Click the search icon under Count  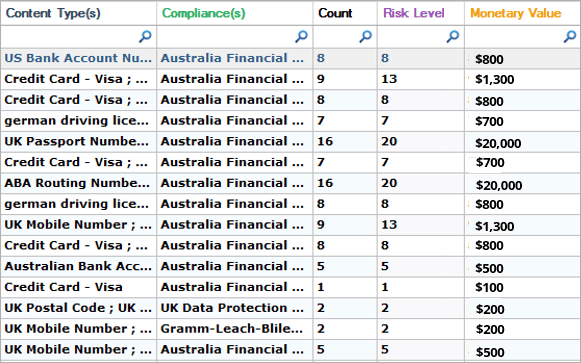pyautogui.click(x=365, y=36)
